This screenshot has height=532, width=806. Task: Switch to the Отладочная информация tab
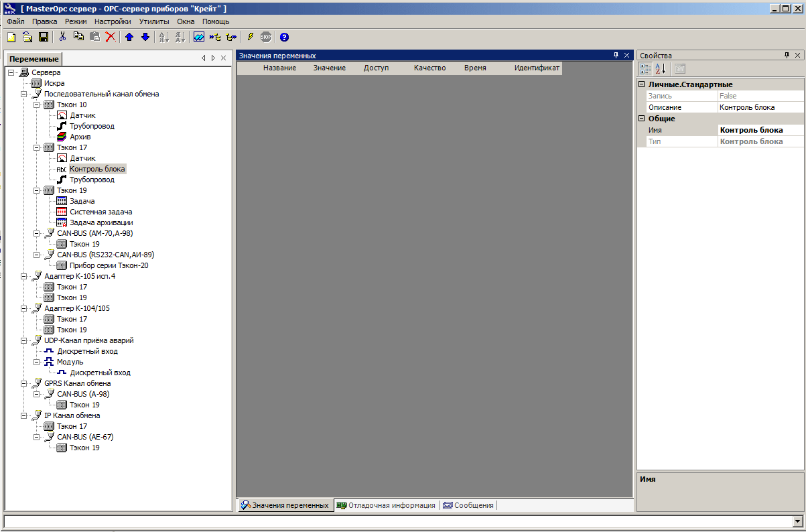(386, 505)
